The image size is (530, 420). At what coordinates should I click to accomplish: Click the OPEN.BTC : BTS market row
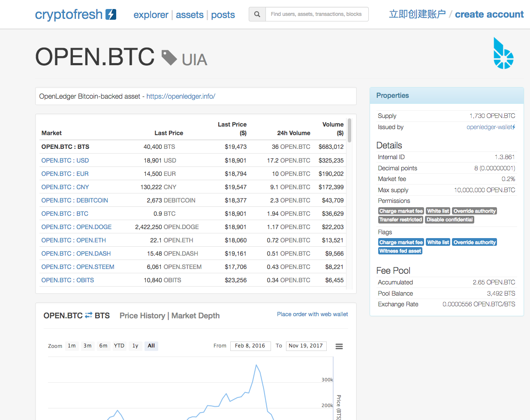pyautogui.click(x=193, y=147)
